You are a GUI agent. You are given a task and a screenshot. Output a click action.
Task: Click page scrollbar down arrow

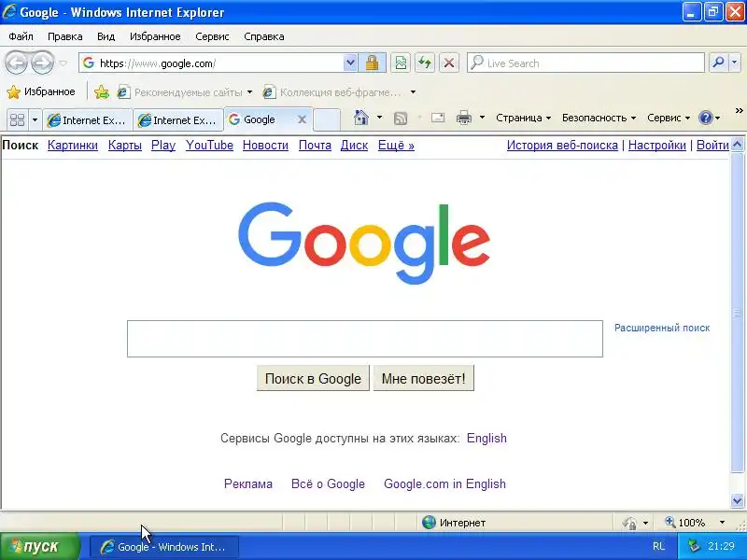pyautogui.click(x=737, y=500)
